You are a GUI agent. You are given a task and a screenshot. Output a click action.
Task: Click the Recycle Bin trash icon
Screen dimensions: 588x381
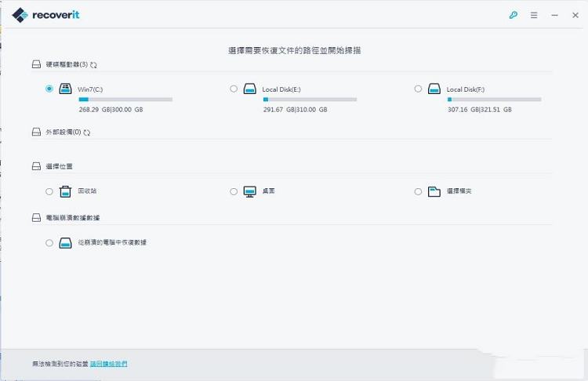[65, 191]
